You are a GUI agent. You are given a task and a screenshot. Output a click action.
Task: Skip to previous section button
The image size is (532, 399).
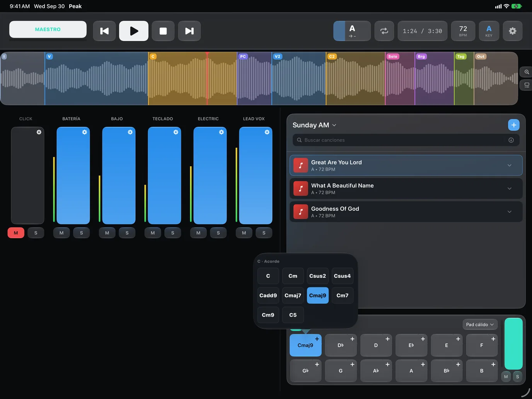(104, 31)
